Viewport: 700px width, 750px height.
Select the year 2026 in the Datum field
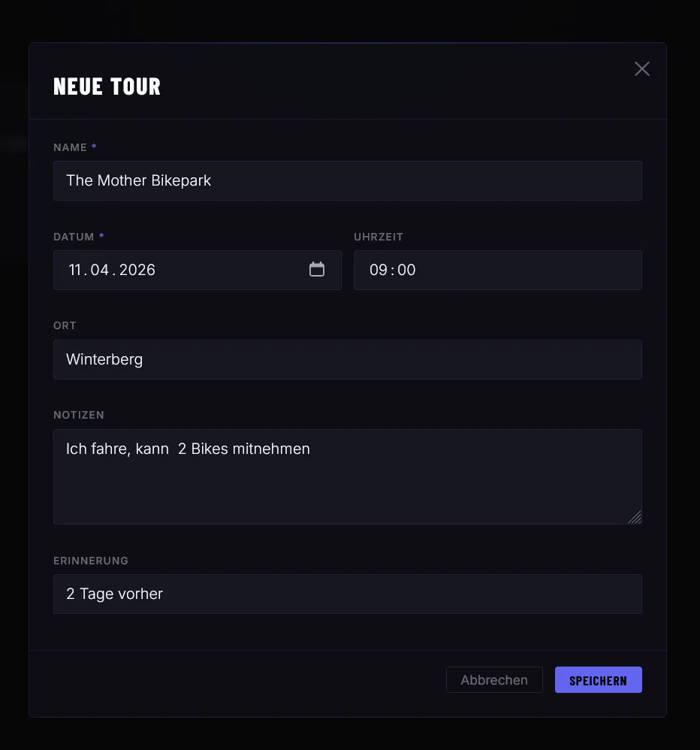[x=137, y=270]
